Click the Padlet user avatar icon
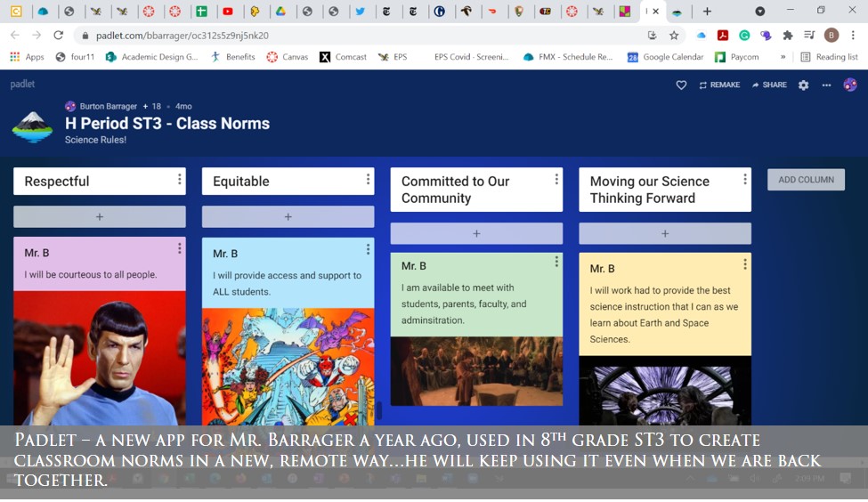868x502 pixels. [x=850, y=85]
